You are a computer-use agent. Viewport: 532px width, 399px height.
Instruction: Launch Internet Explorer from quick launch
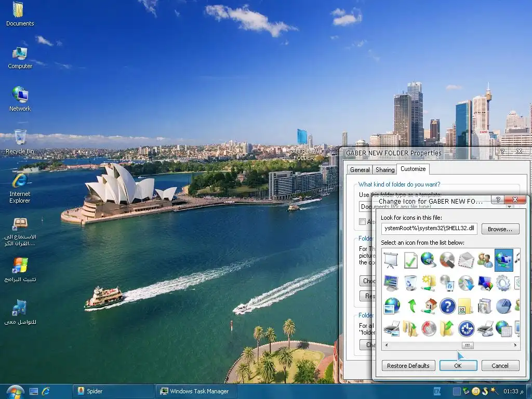[46, 391]
